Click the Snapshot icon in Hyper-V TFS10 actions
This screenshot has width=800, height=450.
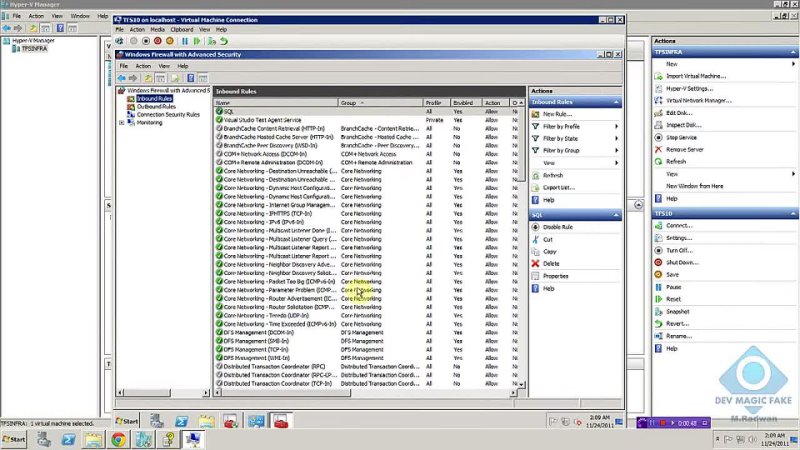point(658,311)
